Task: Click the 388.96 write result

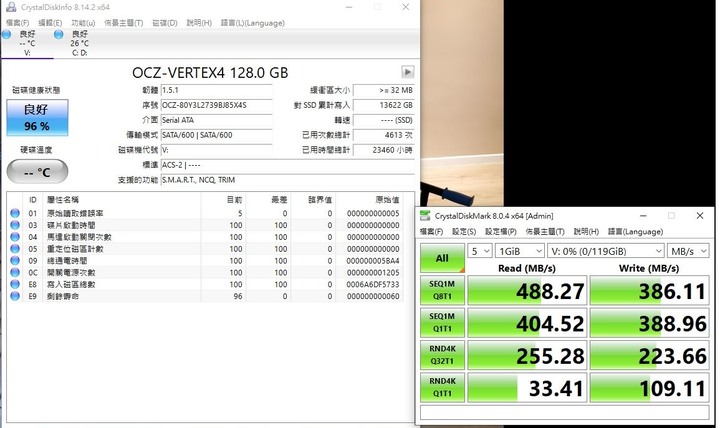Action: click(649, 323)
